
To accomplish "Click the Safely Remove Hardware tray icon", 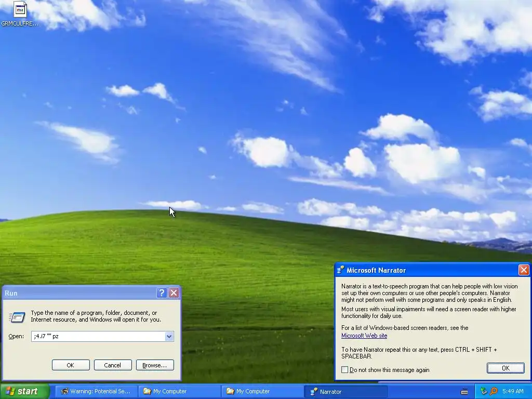I will (484, 391).
